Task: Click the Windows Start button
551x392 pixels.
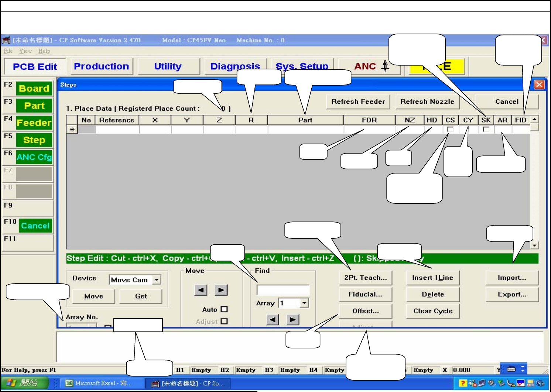Action: (25, 383)
